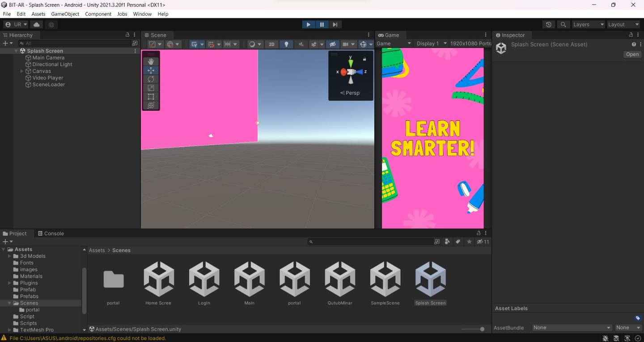Expand the 3d Models folder
Viewport: 644px width, 342px height.
[x=10, y=256]
